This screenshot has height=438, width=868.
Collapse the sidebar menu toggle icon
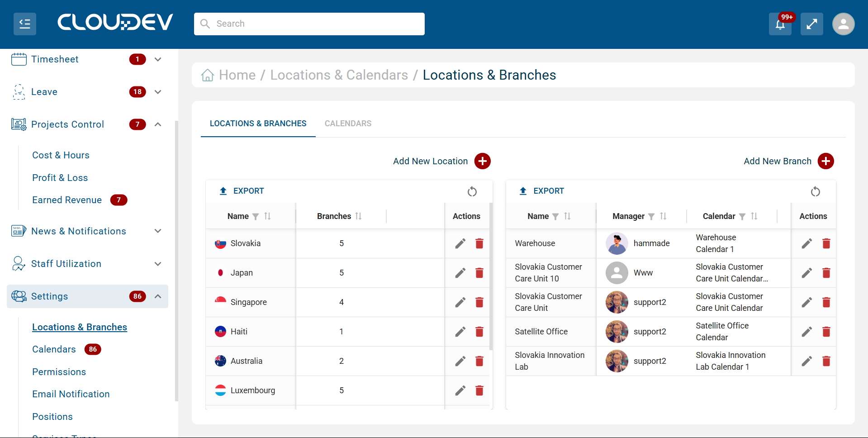tap(25, 24)
